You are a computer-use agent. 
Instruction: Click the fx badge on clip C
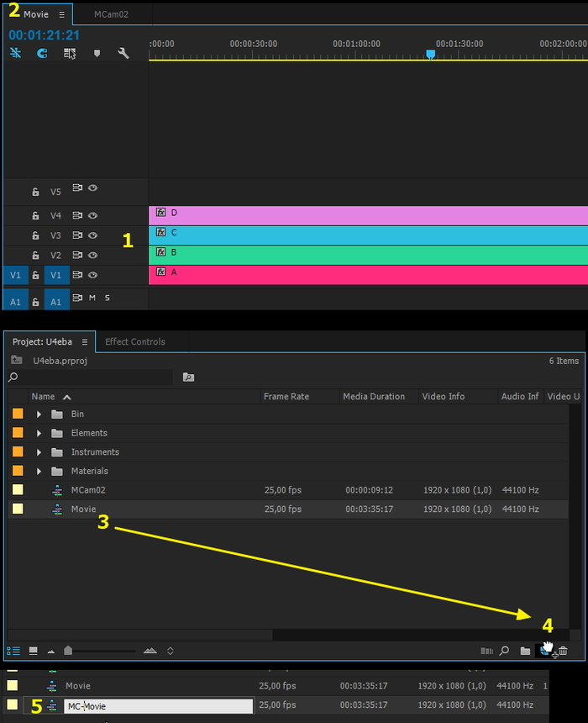160,232
